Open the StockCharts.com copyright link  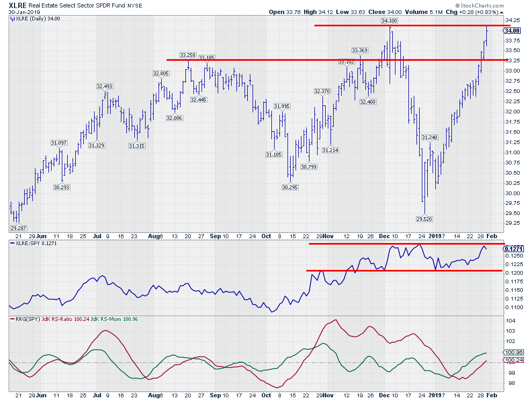tap(479, 5)
